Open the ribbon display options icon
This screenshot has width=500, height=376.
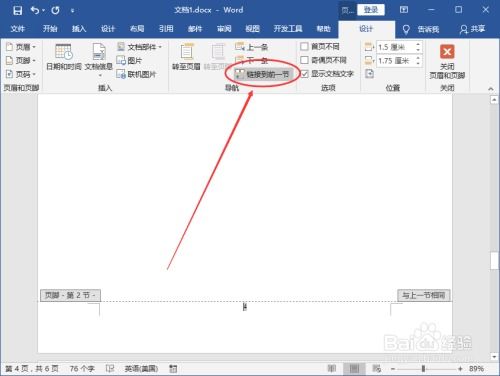(404, 10)
